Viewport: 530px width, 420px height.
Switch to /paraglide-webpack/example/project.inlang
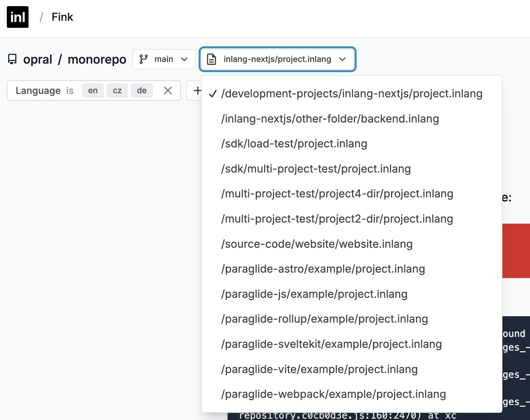(352, 394)
